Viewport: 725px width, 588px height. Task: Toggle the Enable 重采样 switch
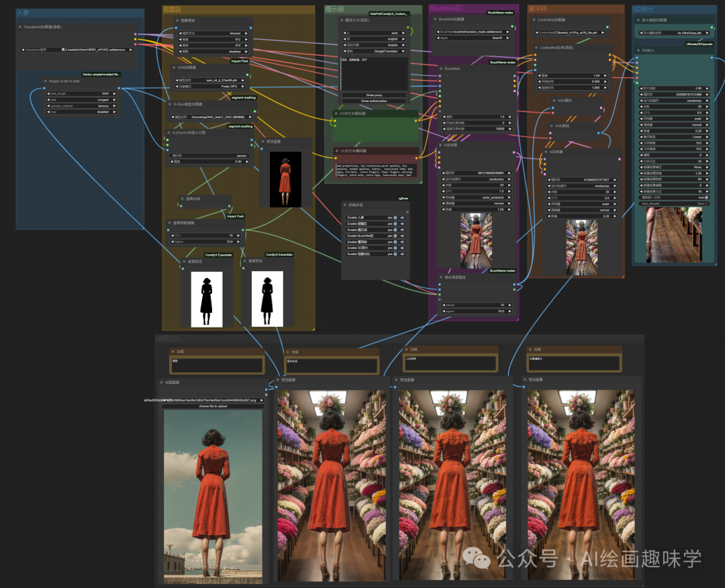pyautogui.click(x=395, y=242)
